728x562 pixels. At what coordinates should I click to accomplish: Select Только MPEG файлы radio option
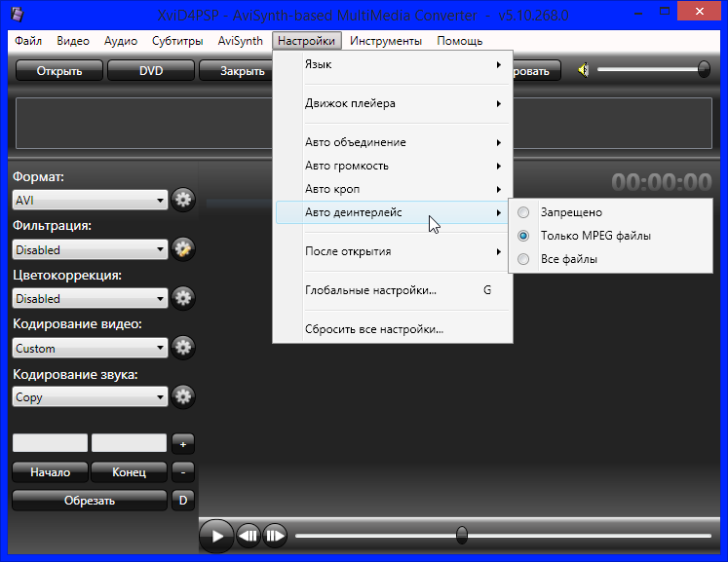click(x=524, y=236)
